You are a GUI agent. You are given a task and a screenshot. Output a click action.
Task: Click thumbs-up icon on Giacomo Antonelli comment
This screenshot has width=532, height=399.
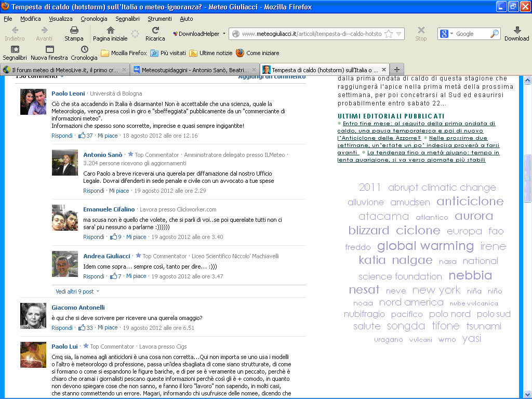click(82, 327)
